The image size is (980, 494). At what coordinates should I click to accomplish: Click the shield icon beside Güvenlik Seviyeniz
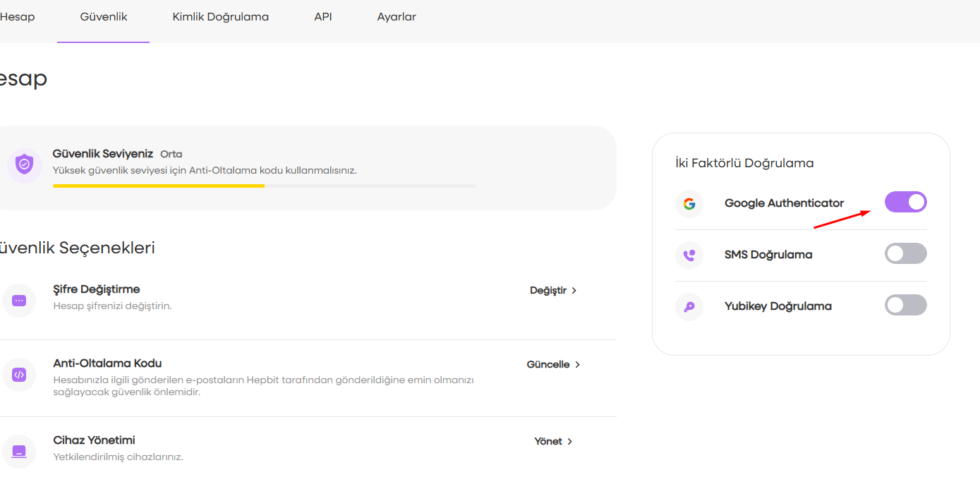[25, 164]
